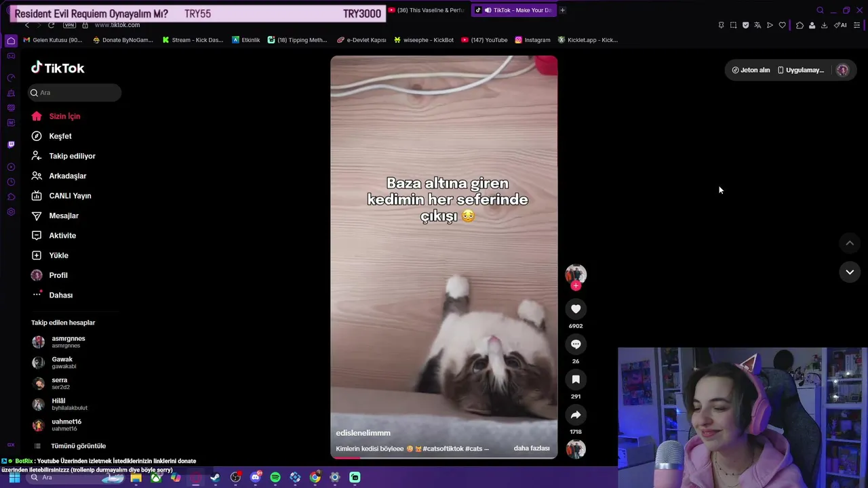
Task: Go to previous video with up chevron
Action: click(x=850, y=243)
